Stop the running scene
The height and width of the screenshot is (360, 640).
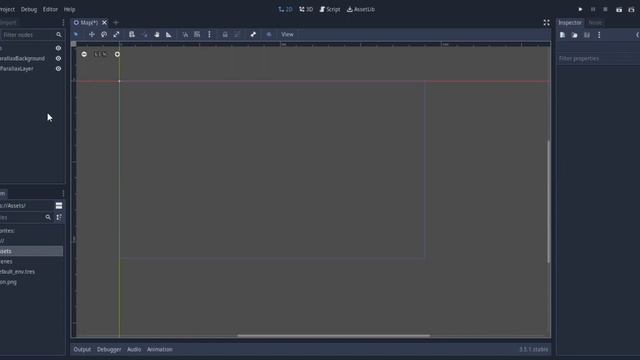pyautogui.click(x=605, y=9)
